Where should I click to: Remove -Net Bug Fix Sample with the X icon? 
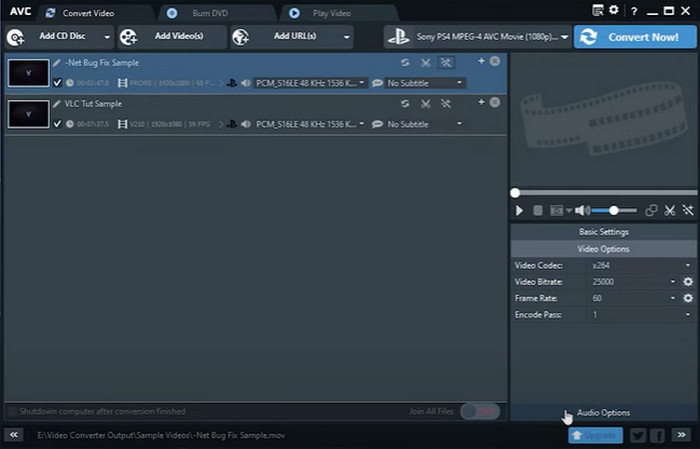click(495, 61)
